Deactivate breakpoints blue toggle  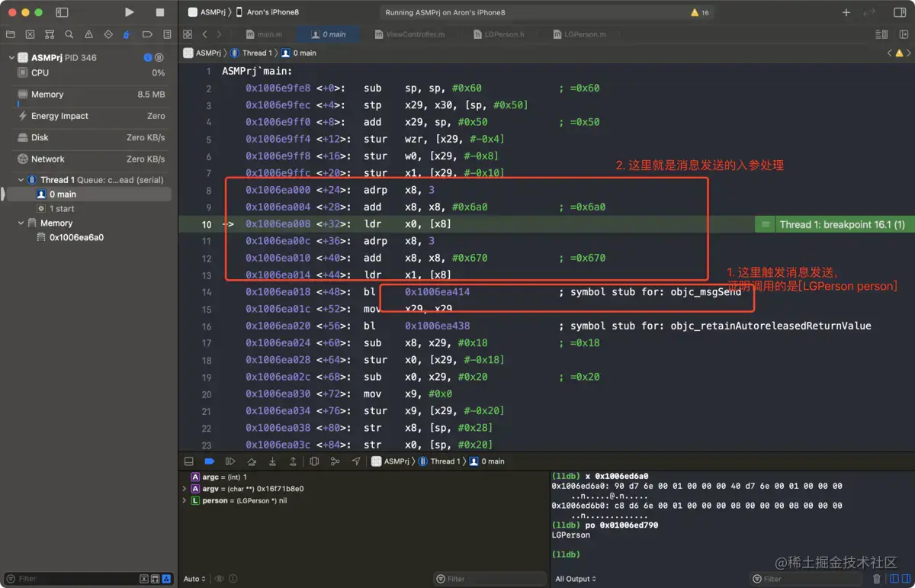[210, 461]
